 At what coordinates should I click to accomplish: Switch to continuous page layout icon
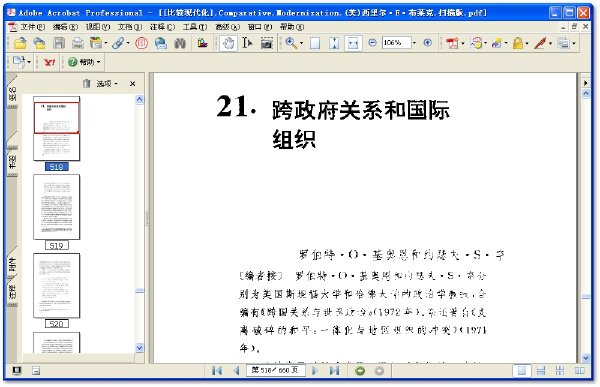pos(541,371)
